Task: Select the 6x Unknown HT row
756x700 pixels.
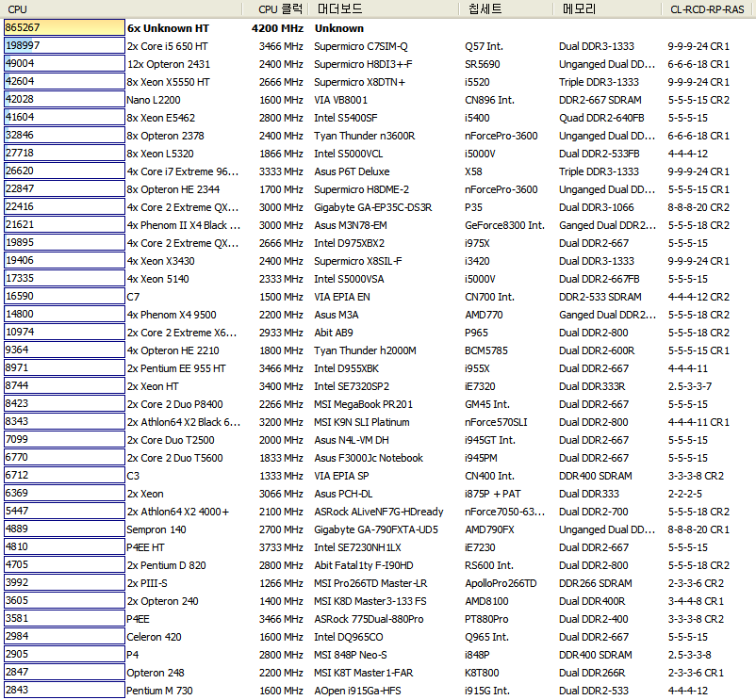Action: pos(168,28)
